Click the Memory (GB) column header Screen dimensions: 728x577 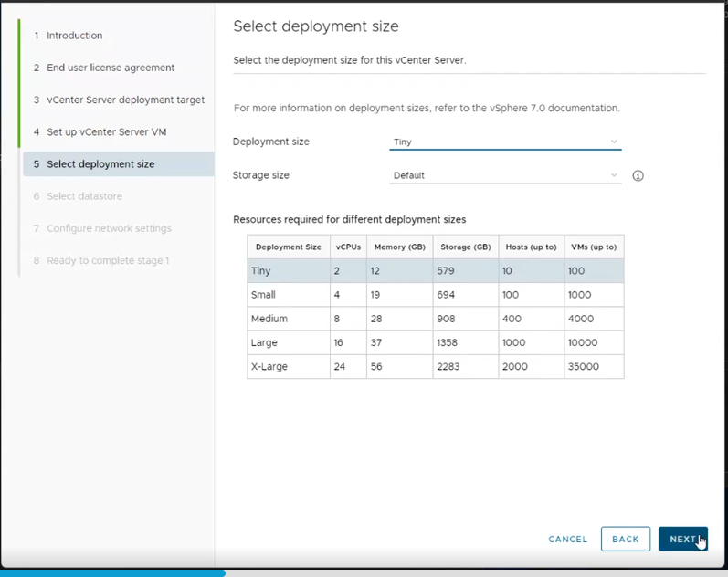coord(400,247)
